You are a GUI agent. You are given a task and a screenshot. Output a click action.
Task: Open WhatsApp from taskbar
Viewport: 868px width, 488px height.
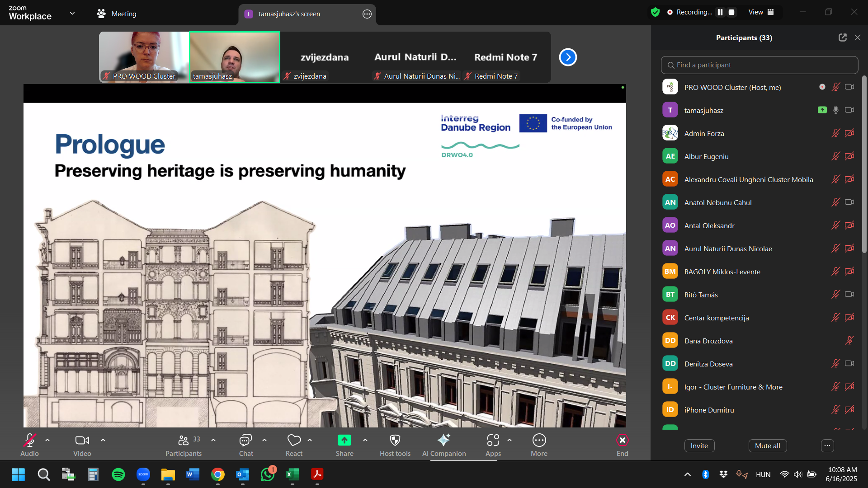point(268,474)
